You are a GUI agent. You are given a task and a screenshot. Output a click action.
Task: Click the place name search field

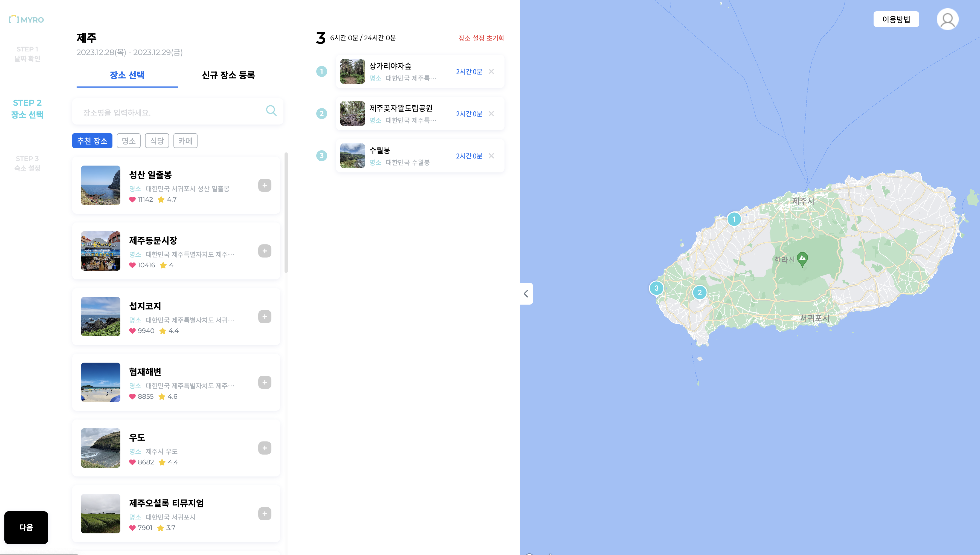point(168,112)
